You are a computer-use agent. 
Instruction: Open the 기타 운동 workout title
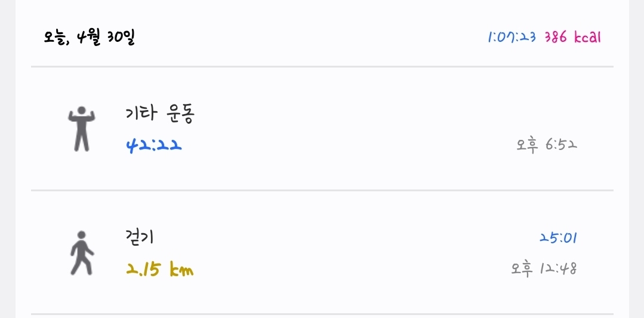(x=160, y=114)
